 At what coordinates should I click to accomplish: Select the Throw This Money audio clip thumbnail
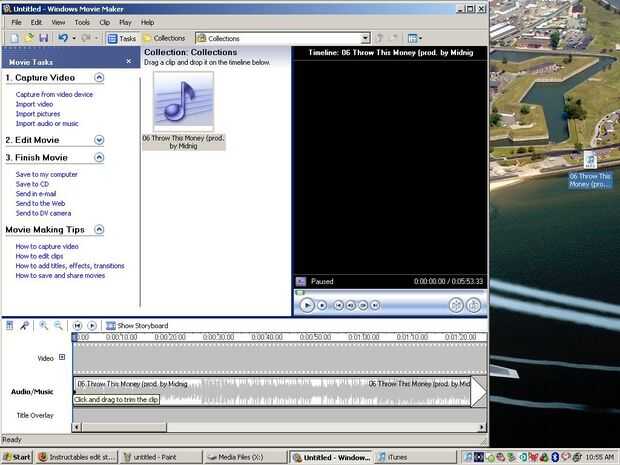pyautogui.click(x=183, y=102)
